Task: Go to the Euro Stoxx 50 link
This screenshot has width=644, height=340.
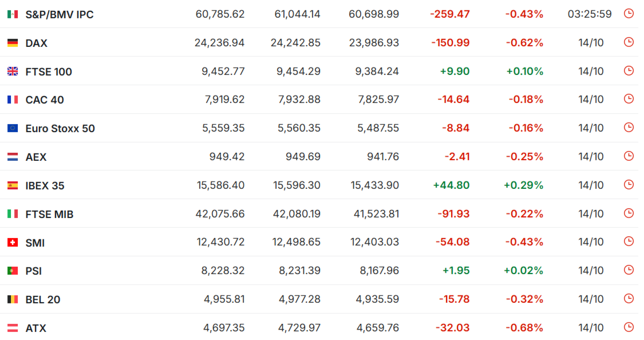Action: click(60, 128)
